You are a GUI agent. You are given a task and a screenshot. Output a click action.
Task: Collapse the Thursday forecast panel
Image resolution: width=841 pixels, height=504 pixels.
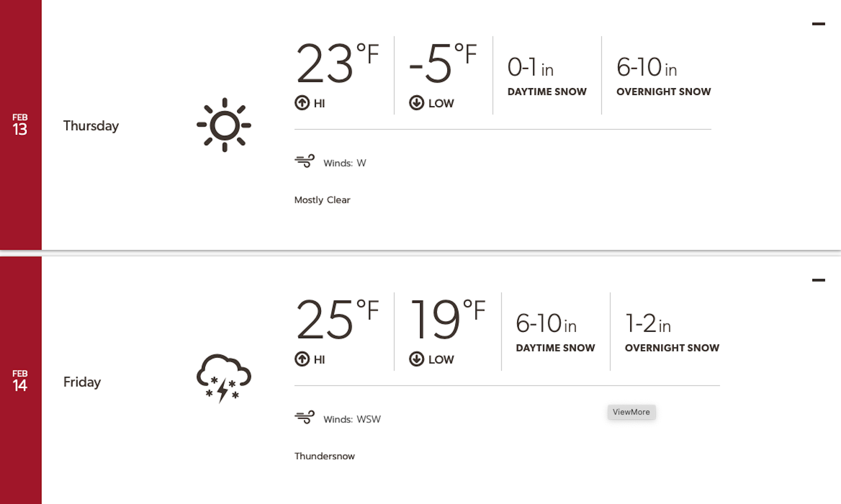click(818, 24)
